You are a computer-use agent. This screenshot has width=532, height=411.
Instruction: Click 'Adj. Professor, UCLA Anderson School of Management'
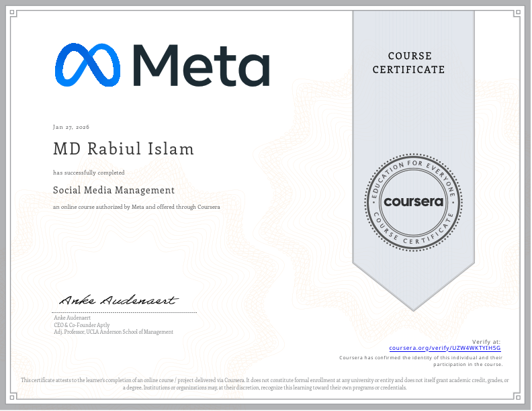click(114, 332)
